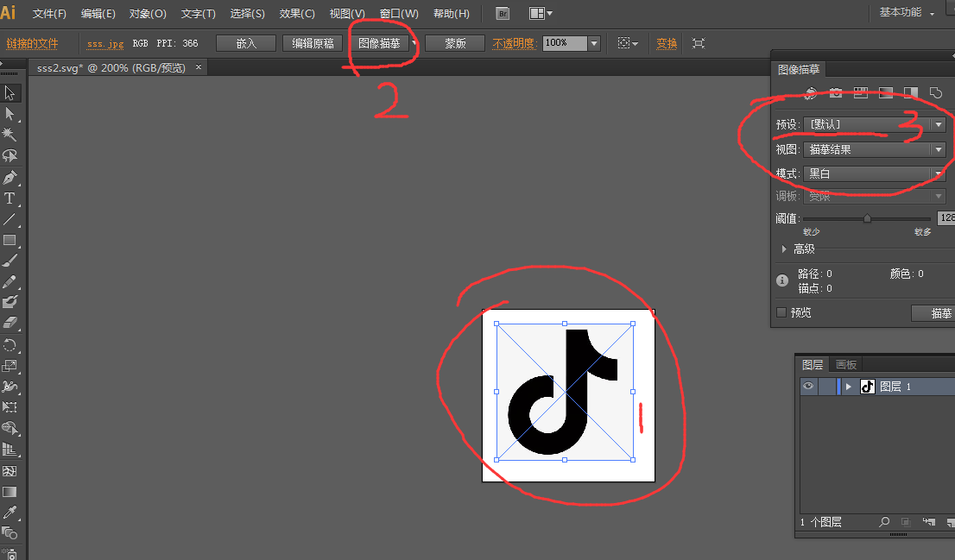The image size is (955, 560).
Task: Hide 图层 1 using the eye icon
Action: 808,387
